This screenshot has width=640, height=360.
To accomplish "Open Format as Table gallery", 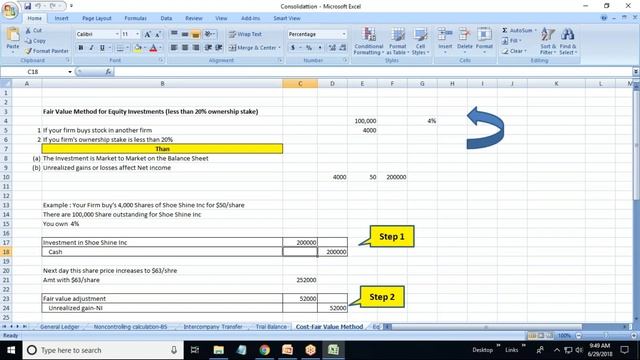I will tap(397, 41).
